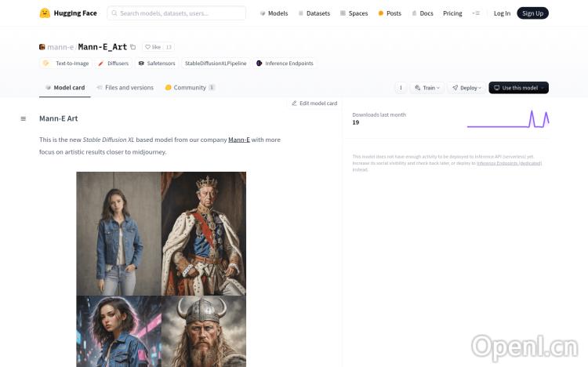Click the three-dot more options icon
Viewport: 588px width, 367px height.
[x=401, y=88]
